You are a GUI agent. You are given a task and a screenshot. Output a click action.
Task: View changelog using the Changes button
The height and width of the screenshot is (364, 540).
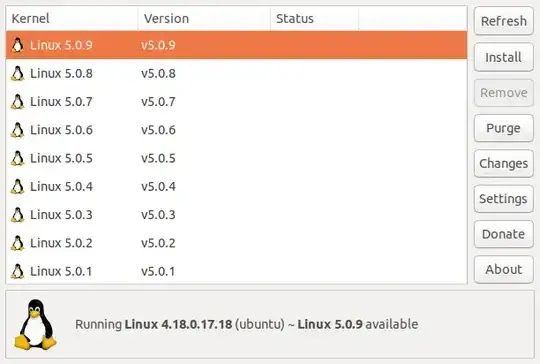coord(503,164)
